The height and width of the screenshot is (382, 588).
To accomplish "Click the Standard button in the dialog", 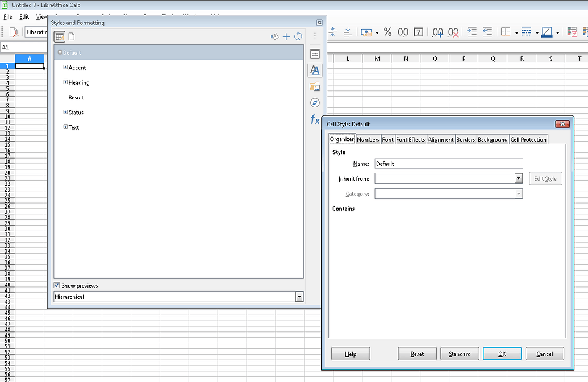I will [460, 353].
